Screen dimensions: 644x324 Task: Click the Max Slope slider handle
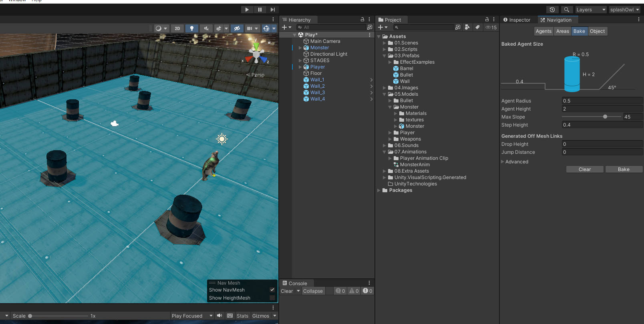(605, 117)
